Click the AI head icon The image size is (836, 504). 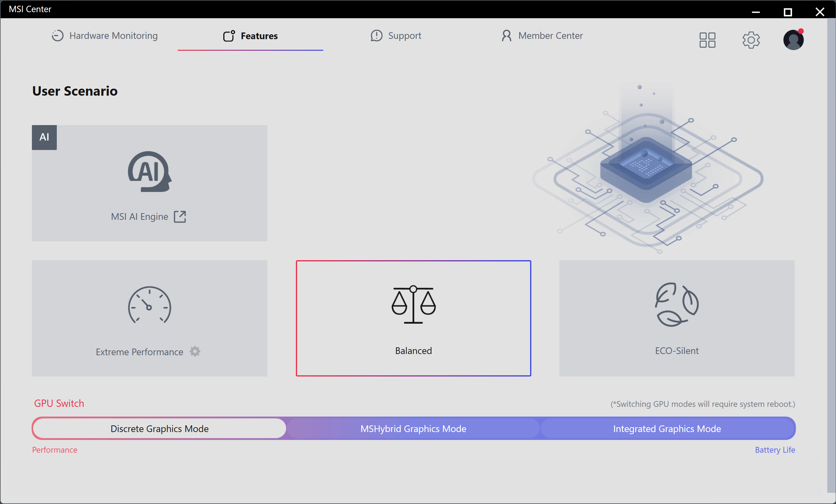pos(149,172)
